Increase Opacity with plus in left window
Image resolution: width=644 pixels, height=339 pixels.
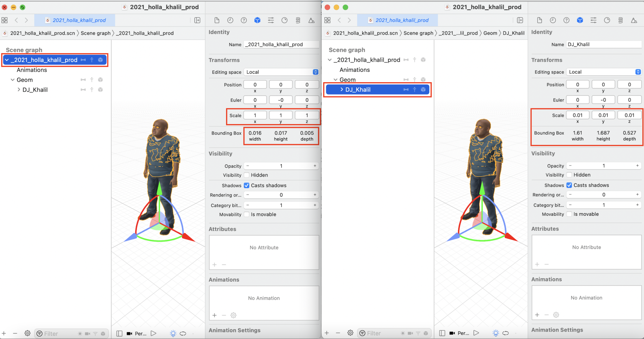click(x=315, y=166)
